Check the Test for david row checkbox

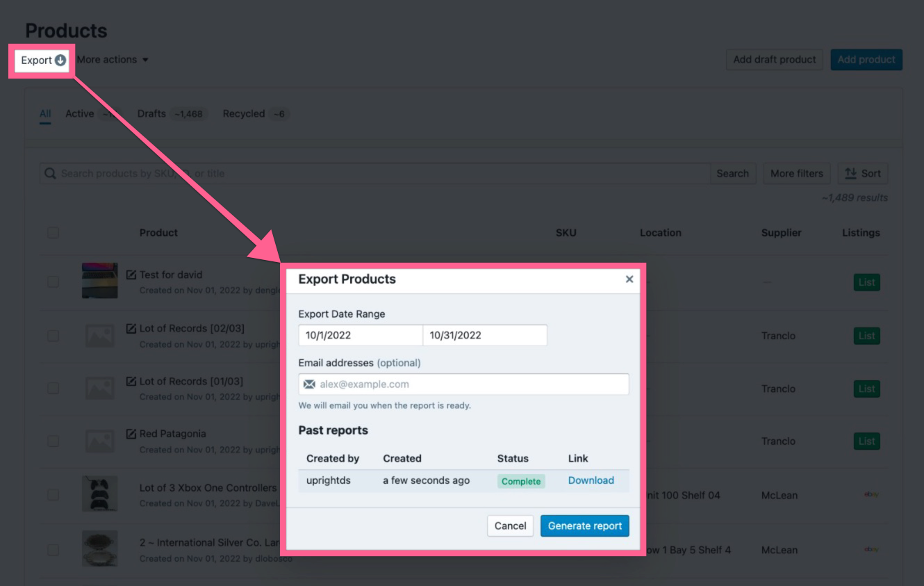(53, 282)
